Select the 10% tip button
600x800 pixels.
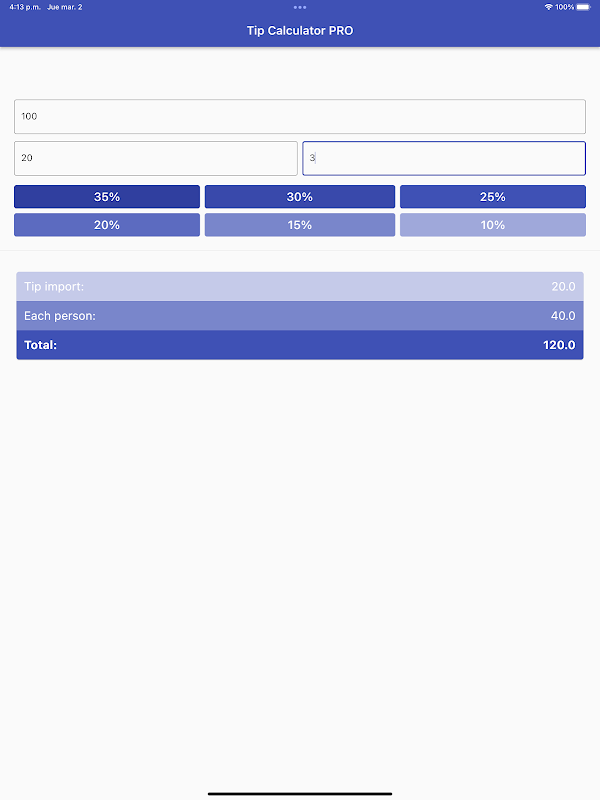(x=492, y=225)
